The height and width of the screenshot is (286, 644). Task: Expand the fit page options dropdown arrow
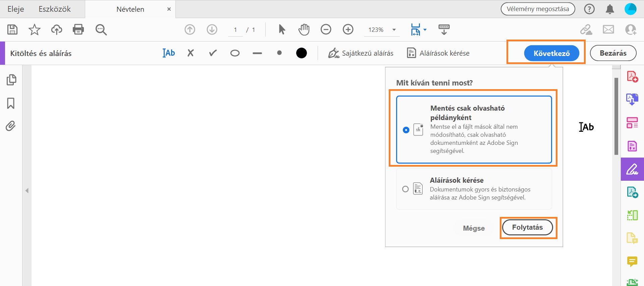coord(425,30)
